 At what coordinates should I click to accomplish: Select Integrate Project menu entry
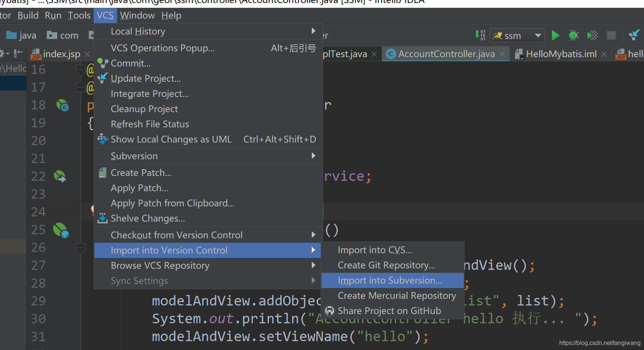(208, 94)
